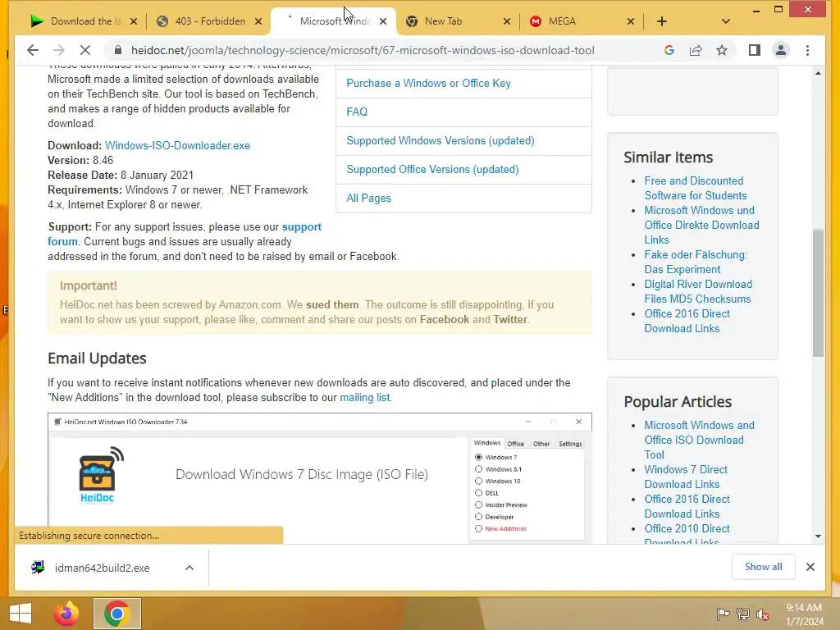840x630 pixels.
Task: Select the Windows 8.1 radio option
Action: pos(478,469)
